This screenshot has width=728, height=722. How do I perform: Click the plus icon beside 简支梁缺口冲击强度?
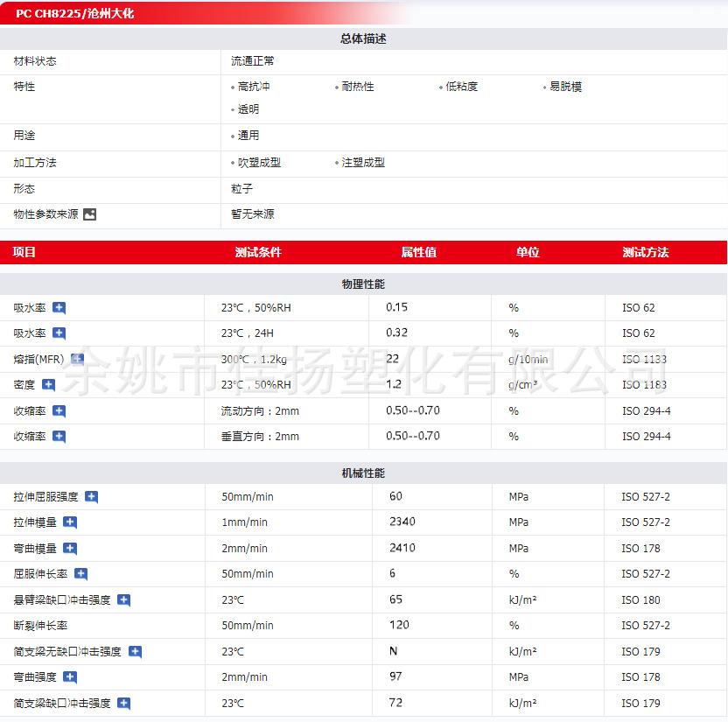[x=123, y=704]
